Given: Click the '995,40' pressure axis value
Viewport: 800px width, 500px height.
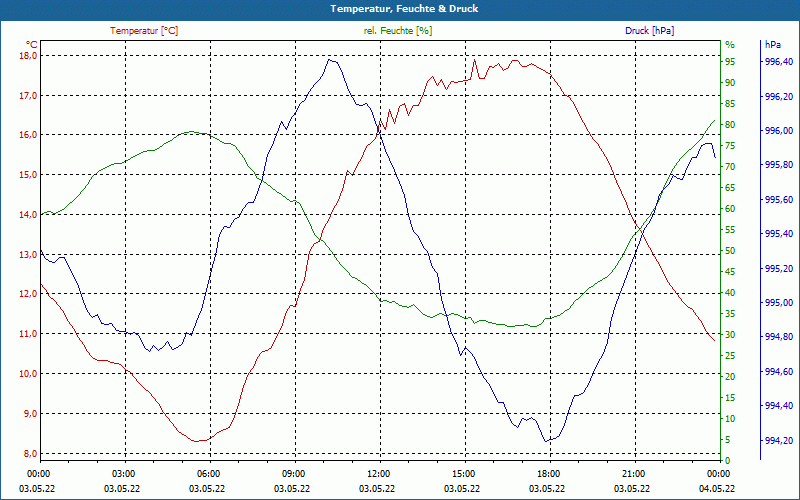Looking at the screenshot, I should pyautogui.click(x=779, y=234).
